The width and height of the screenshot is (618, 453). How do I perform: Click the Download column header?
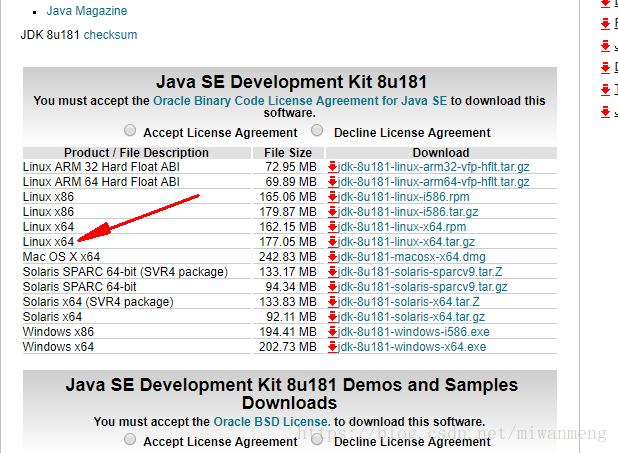click(x=441, y=153)
